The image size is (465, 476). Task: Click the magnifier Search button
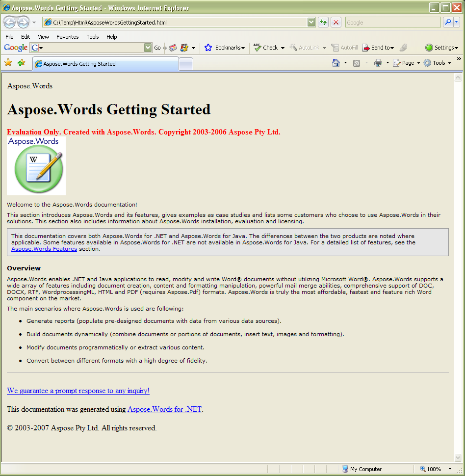(x=448, y=22)
